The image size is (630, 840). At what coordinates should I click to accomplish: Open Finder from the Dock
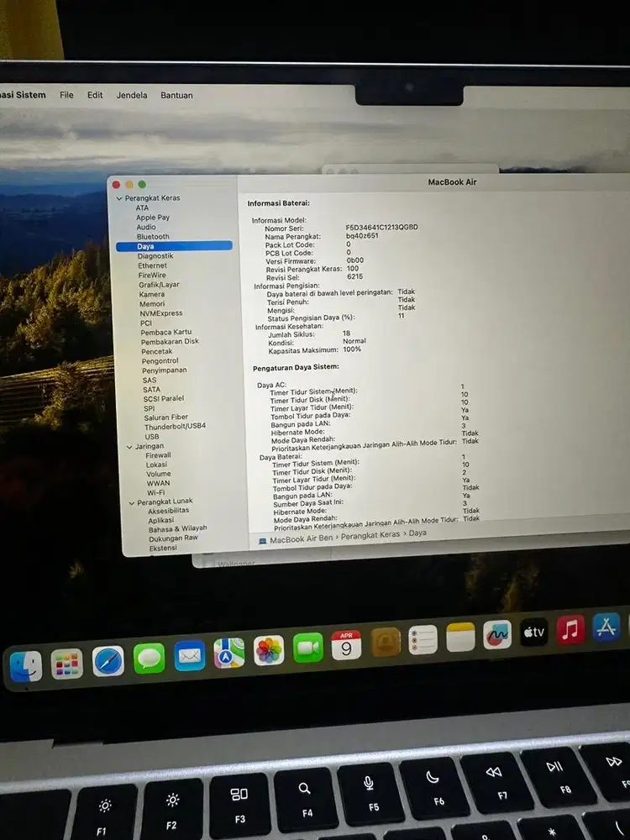tap(26, 665)
